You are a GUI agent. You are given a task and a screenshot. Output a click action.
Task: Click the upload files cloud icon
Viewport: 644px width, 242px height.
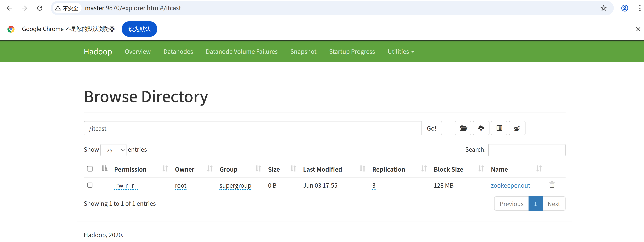[481, 128]
